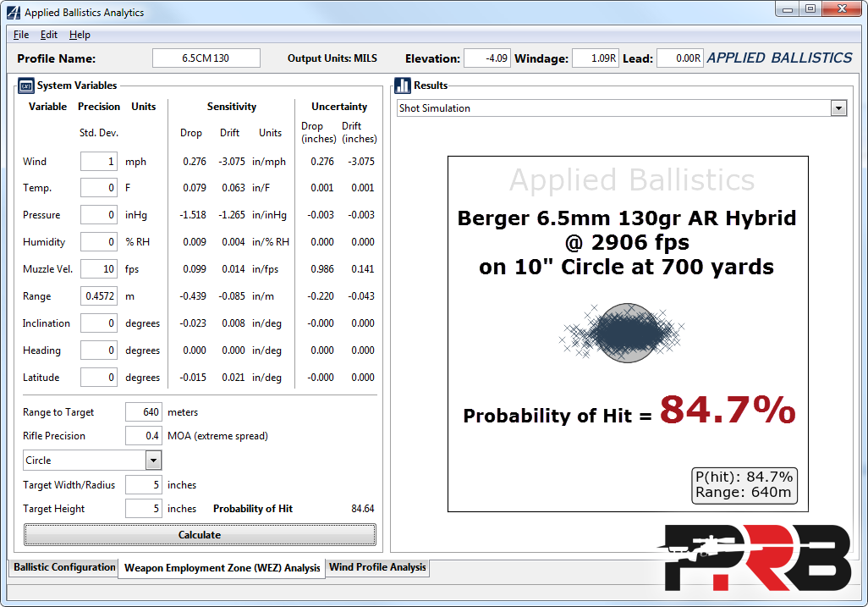This screenshot has width=868, height=607.
Task: Click the Calculate button
Action: point(200,535)
